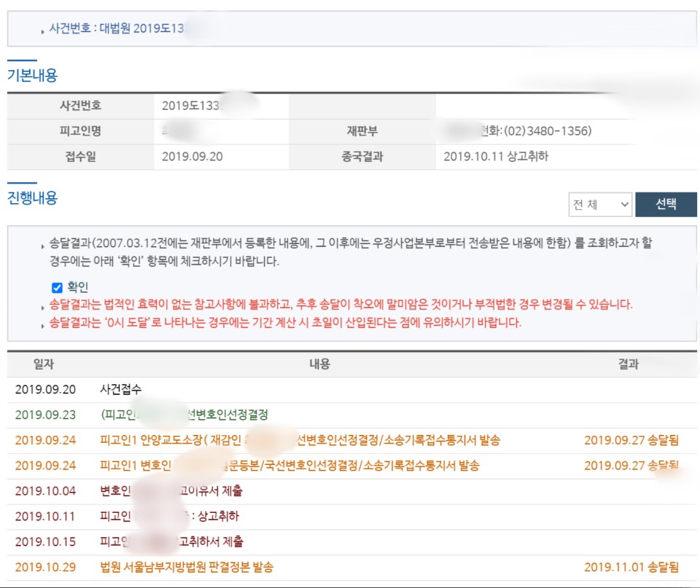The width and height of the screenshot is (700, 588).
Task: Click the 상고이유서 제출 entry dated 2019.10.04
Action: coord(171,490)
